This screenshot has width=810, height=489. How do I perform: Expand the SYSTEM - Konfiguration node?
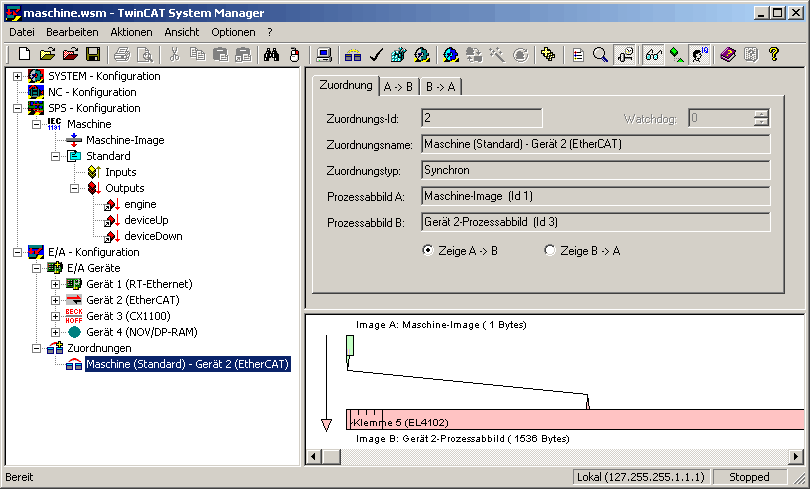pos(17,76)
